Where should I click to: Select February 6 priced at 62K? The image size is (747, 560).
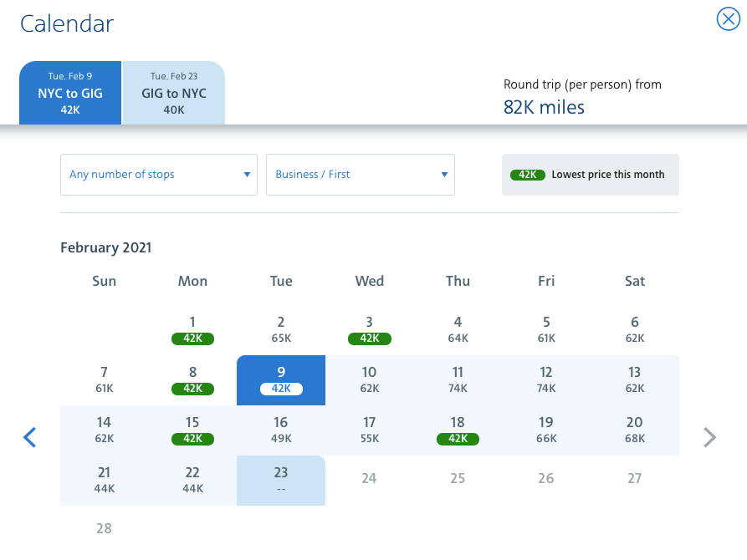(635, 329)
